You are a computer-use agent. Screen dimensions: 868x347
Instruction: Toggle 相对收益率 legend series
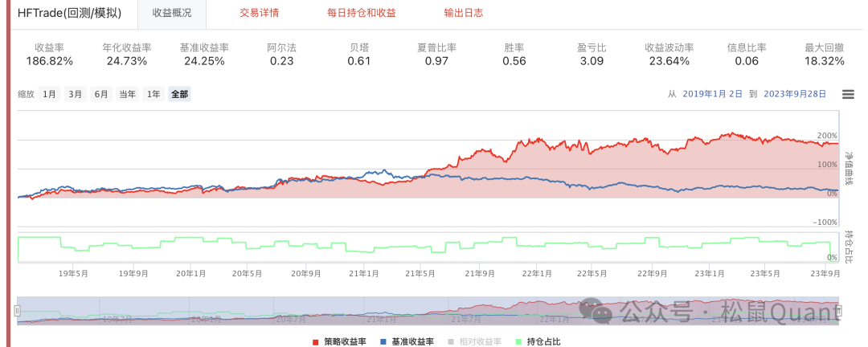[x=475, y=341]
